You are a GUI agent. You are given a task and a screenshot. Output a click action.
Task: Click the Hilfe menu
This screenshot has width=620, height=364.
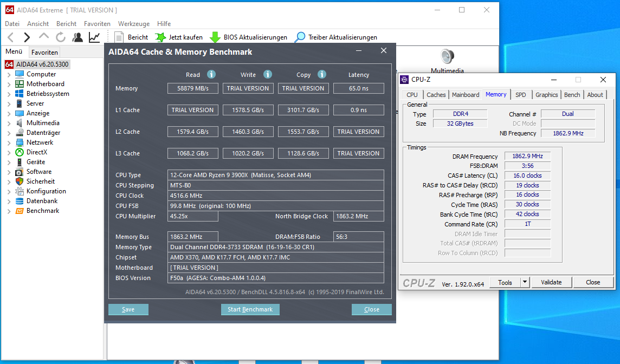164,24
